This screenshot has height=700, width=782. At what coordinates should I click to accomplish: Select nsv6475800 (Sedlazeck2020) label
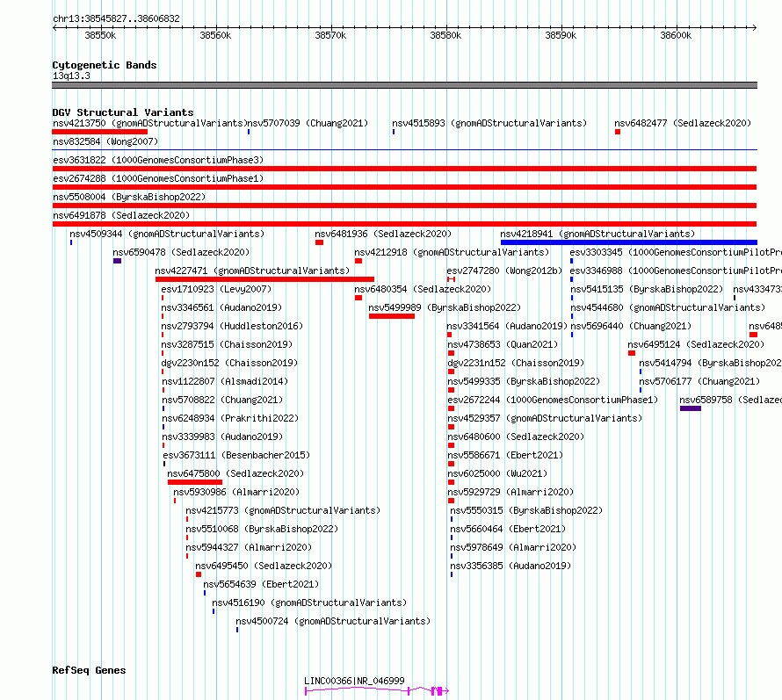pyautogui.click(x=235, y=473)
